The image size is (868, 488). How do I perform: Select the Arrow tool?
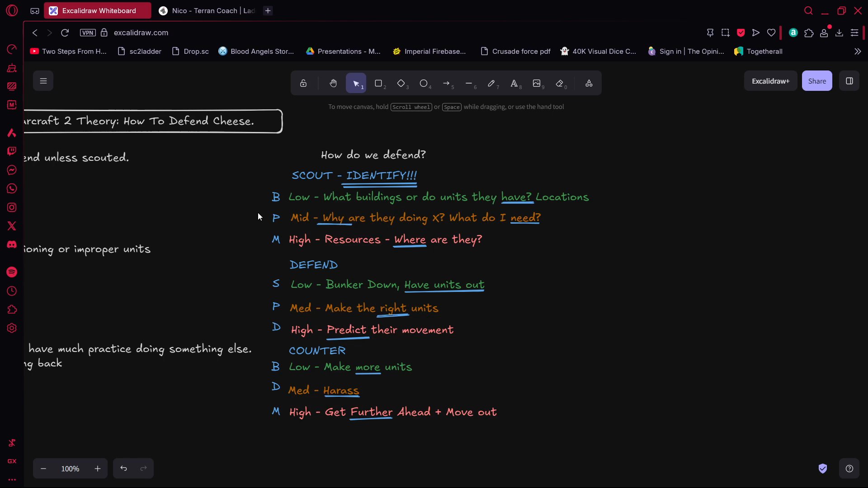point(446,83)
